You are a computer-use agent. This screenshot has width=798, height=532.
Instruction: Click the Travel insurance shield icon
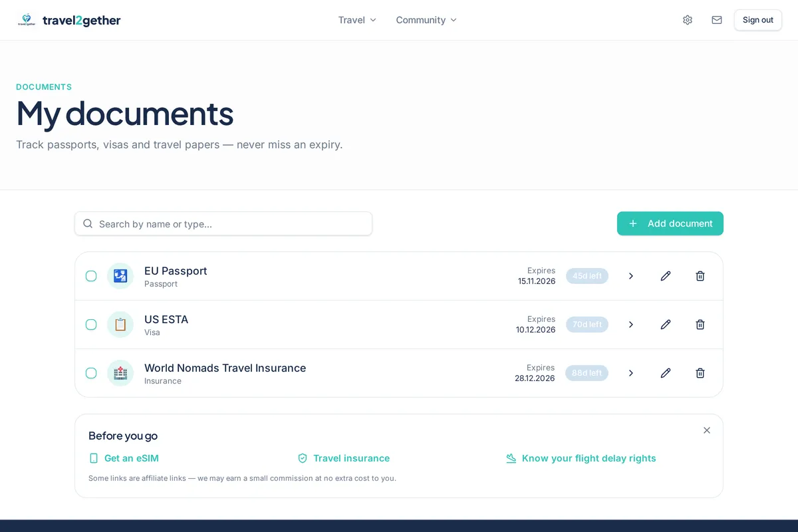[303, 458]
